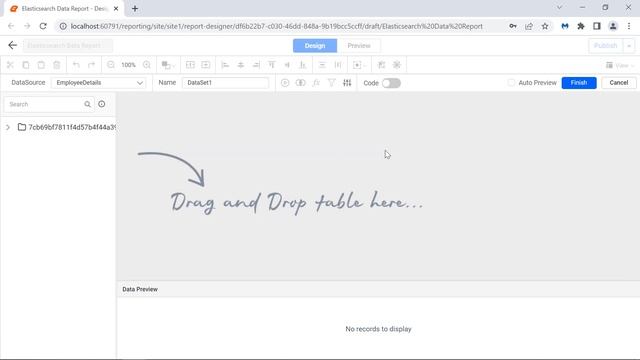Click the align center icon
This screenshot has height=360, width=640.
[x=240, y=65]
